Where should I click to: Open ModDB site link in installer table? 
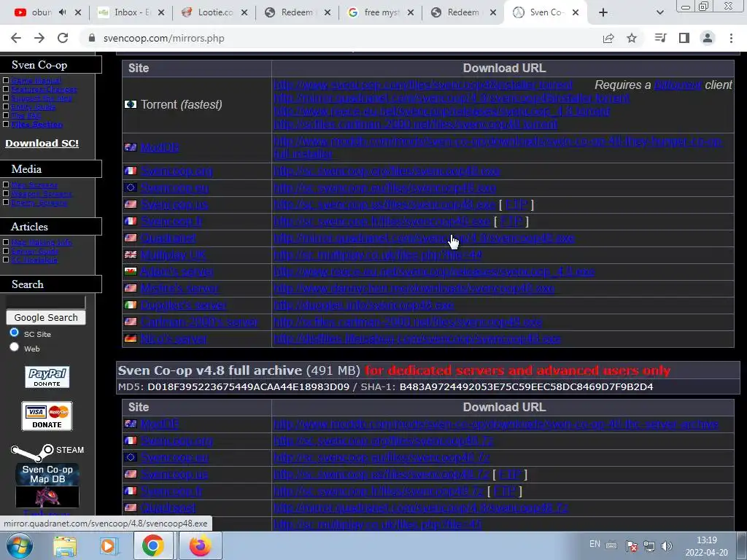[160, 147]
